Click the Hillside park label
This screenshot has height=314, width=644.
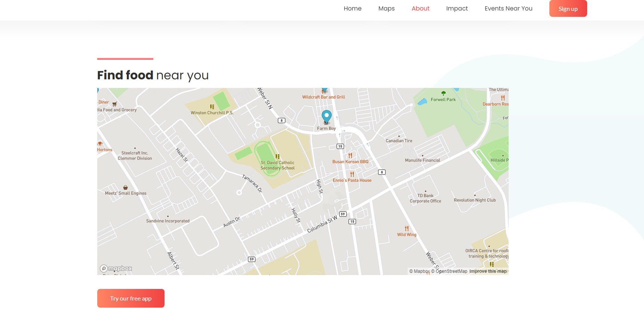(499, 160)
